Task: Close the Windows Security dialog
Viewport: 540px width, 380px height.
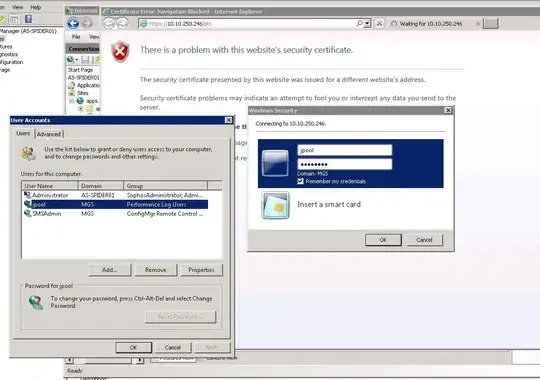Action: (448, 110)
